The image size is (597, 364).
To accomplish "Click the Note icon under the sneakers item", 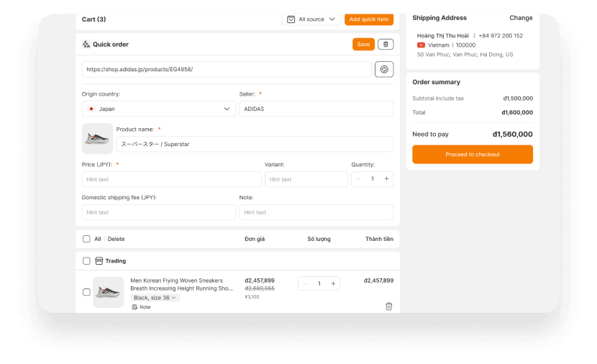I will point(135,307).
